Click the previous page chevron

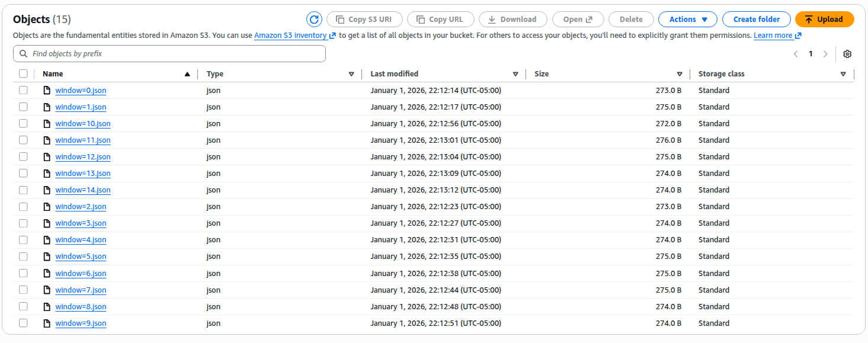coord(796,53)
